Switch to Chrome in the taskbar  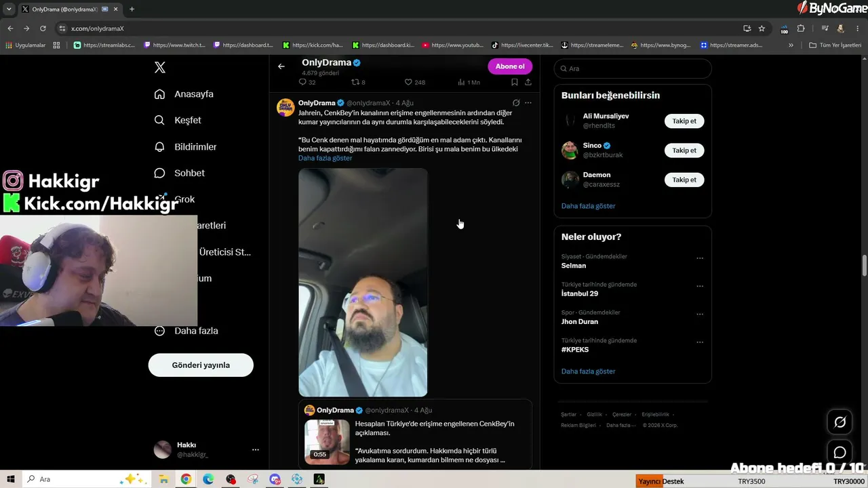click(186, 479)
